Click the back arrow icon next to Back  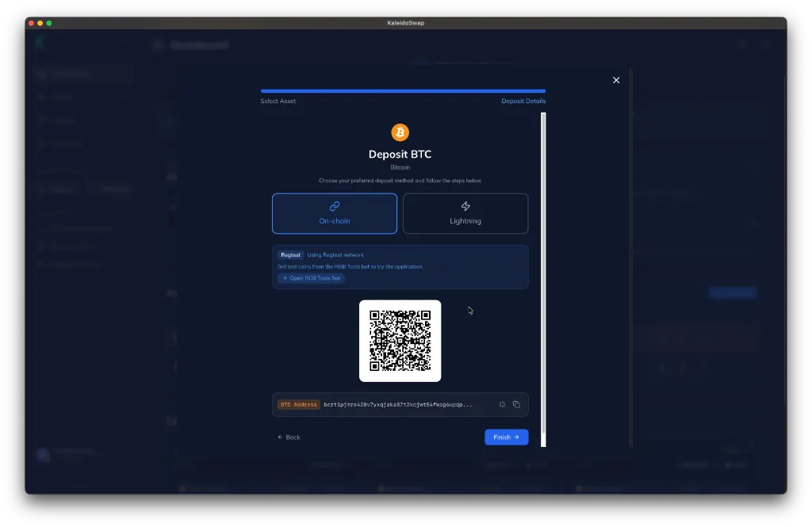pos(279,437)
